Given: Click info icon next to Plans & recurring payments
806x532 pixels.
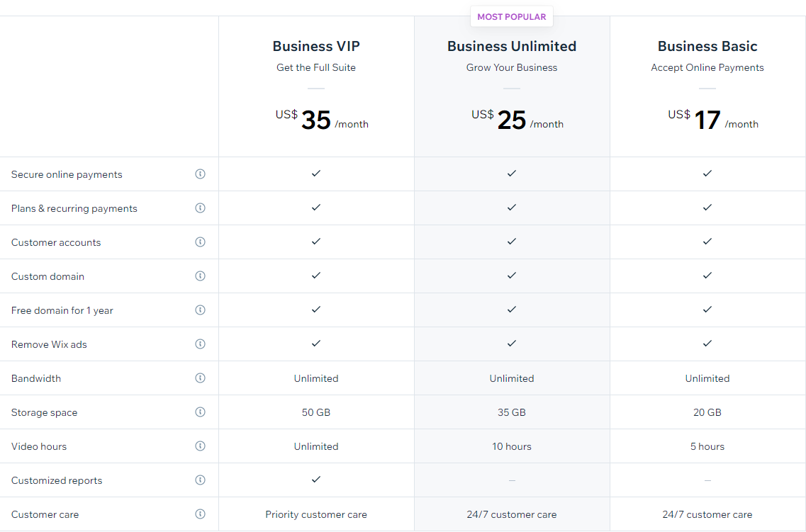Looking at the screenshot, I should (x=200, y=208).
